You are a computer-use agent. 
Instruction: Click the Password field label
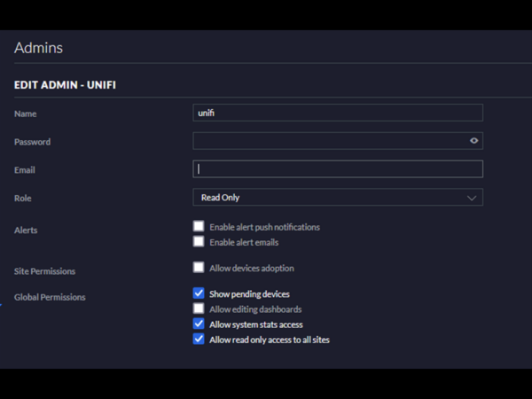click(32, 142)
